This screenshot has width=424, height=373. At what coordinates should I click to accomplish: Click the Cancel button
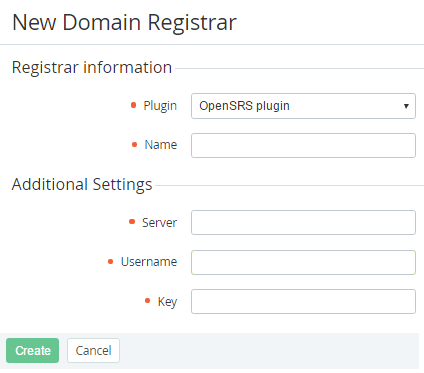93,351
